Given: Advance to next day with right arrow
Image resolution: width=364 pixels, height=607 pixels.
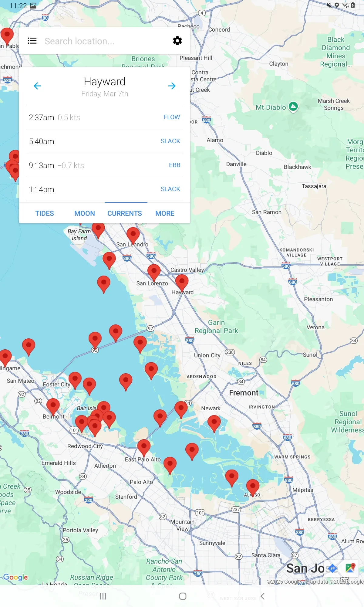Looking at the screenshot, I should [x=172, y=86].
